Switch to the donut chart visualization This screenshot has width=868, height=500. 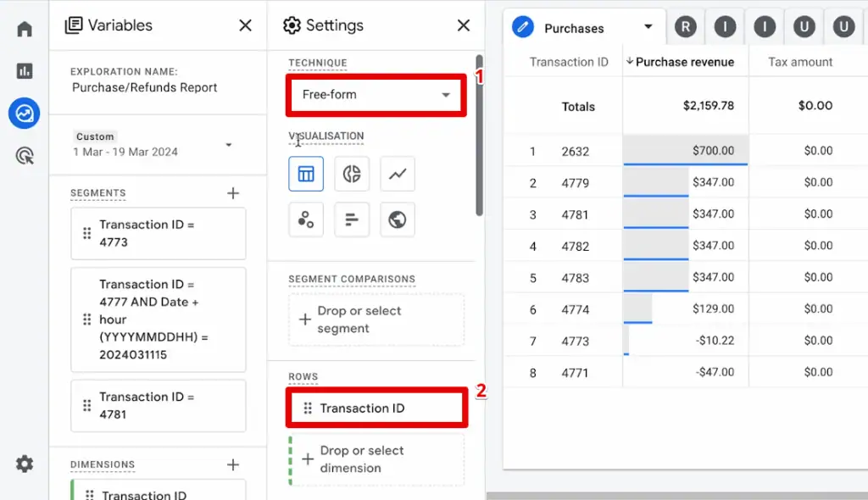point(352,174)
